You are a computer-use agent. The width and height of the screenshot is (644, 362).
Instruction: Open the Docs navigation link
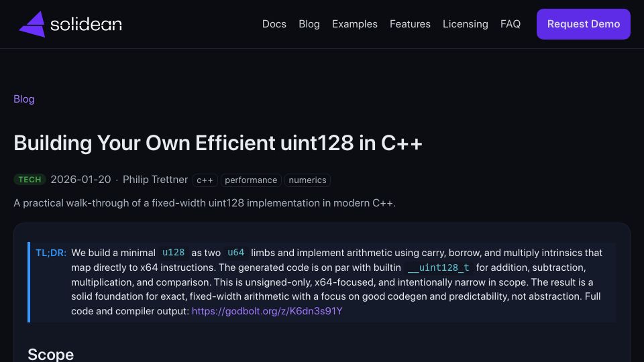tap(274, 24)
